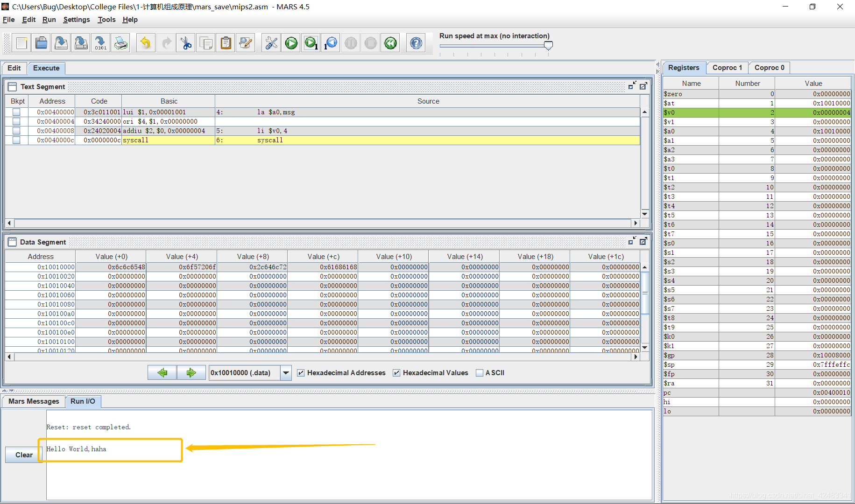Print the file with printer icon
This screenshot has width=855, height=504.
pos(120,43)
